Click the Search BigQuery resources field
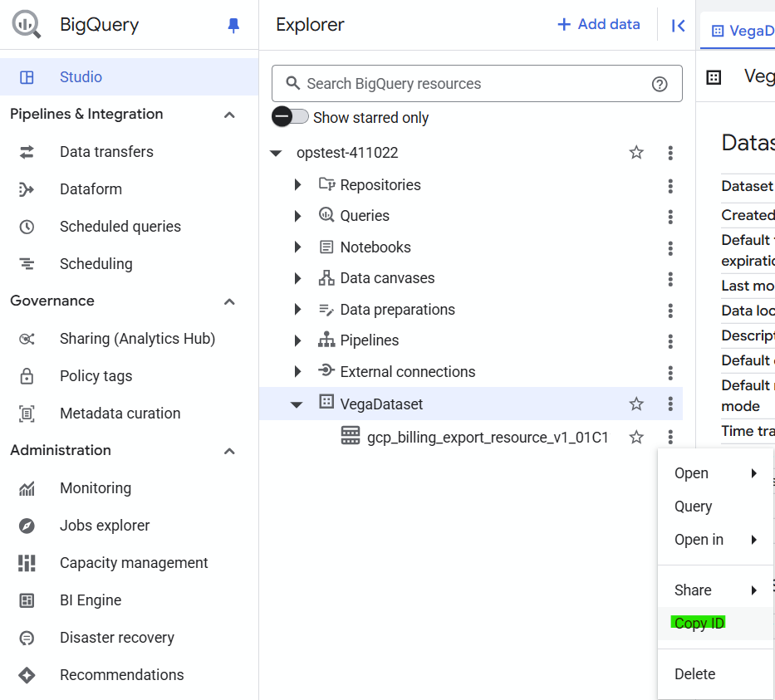 pos(477,84)
